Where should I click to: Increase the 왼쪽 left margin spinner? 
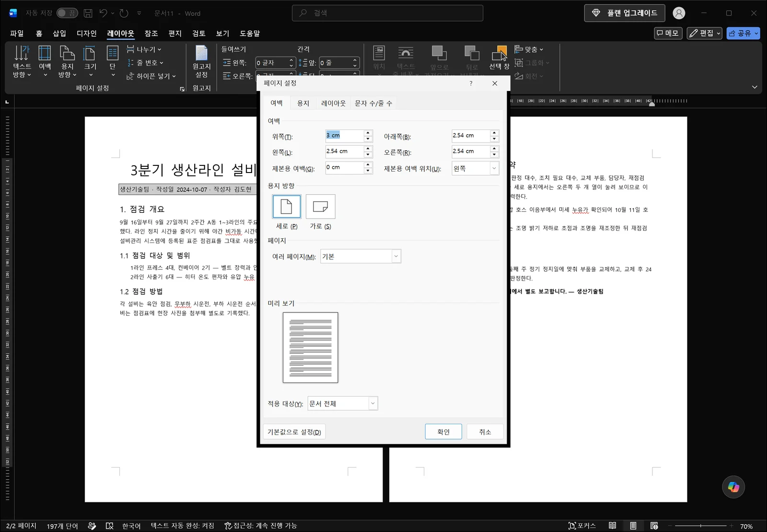368,149
